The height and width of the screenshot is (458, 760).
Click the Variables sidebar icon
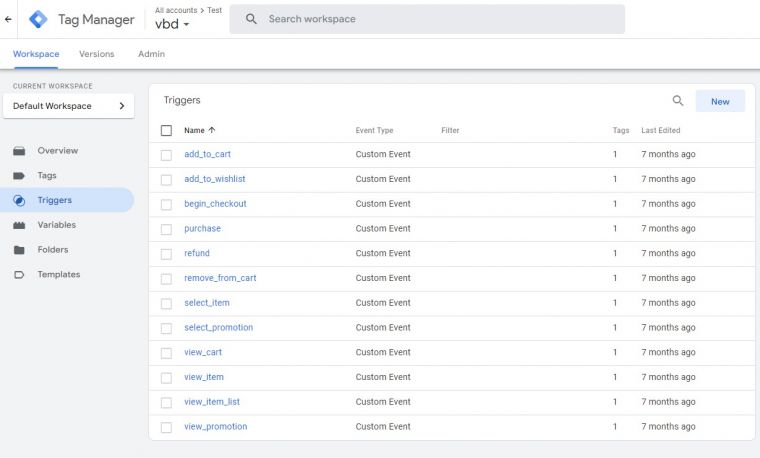tap(19, 225)
